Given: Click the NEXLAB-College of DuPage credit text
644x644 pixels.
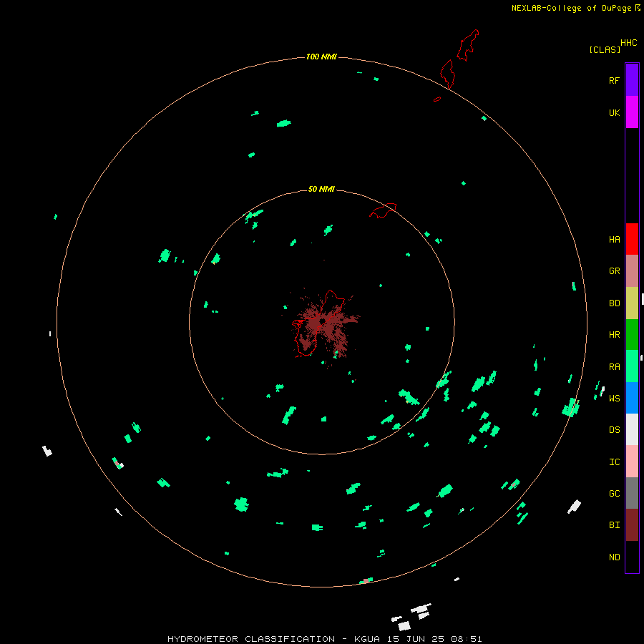Looking at the screenshot, I should pos(572,8).
